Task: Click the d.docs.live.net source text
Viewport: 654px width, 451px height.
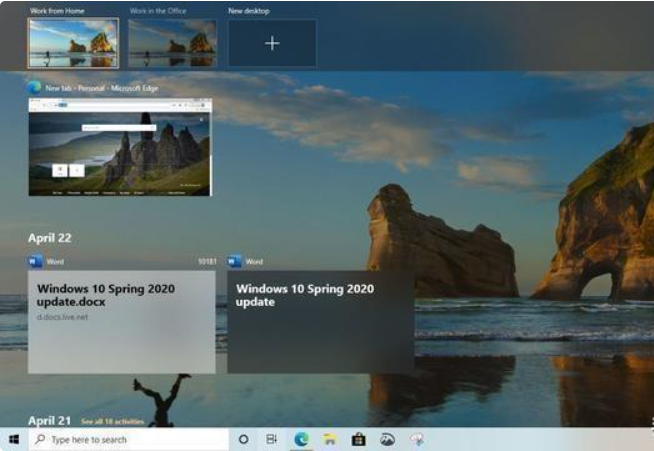Action: coord(63,317)
